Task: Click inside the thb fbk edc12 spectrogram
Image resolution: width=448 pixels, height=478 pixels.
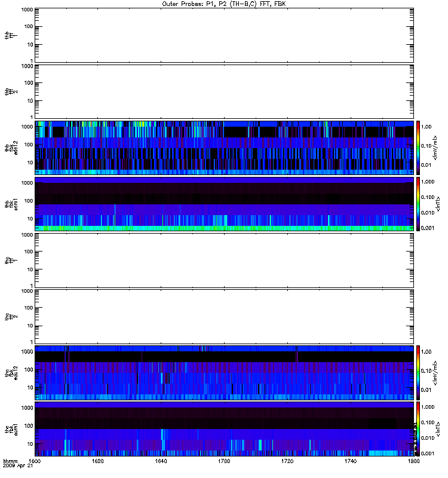Action: click(x=224, y=147)
